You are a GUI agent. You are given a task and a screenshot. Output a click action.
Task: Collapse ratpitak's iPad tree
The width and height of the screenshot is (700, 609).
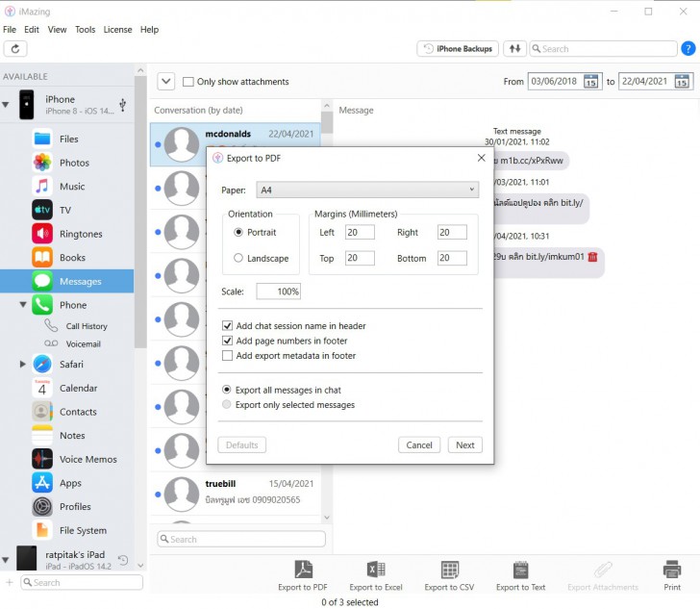point(6,559)
